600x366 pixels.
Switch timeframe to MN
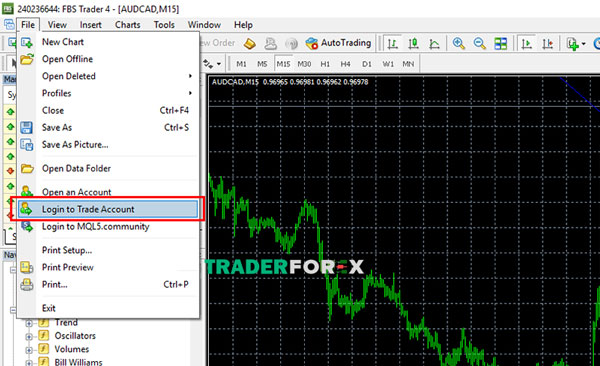click(x=408, y=64)
